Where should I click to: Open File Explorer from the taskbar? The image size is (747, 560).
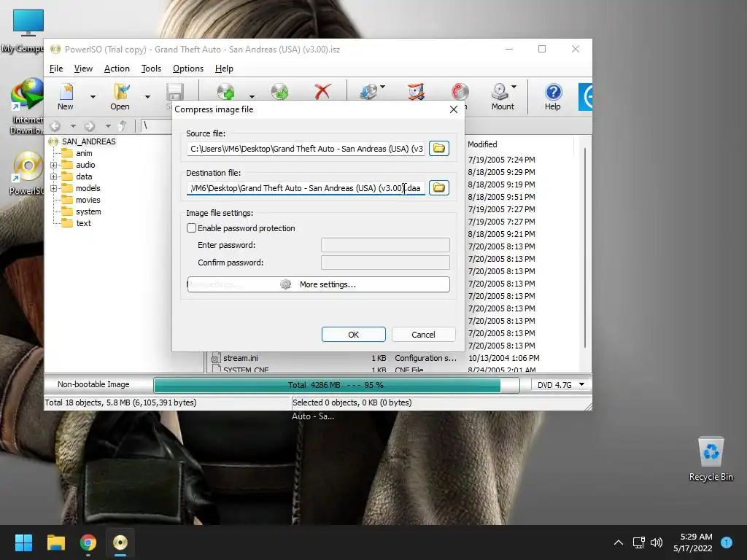coord(55,542)
